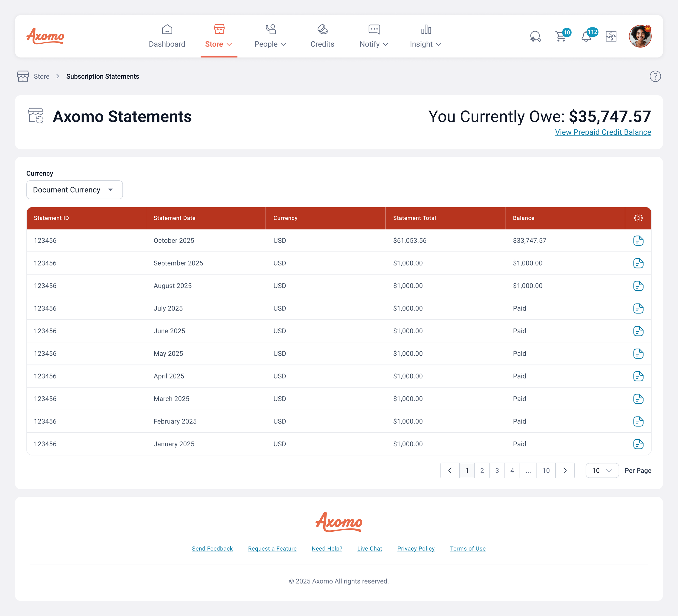Open the puzzle piece integrations icon

click(611, 36)
